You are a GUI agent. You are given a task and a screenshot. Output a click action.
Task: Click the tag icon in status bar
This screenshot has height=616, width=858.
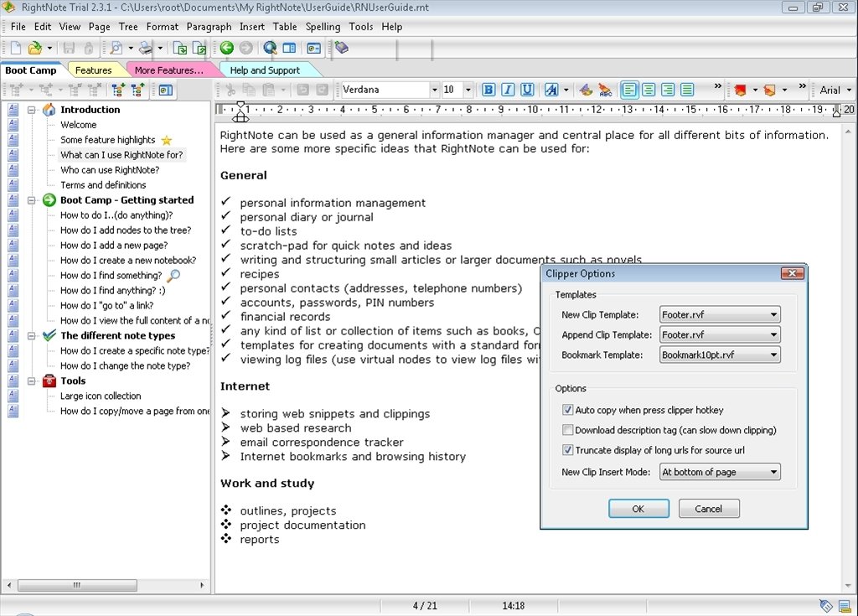pyautogui.click(x=825, y=606)
